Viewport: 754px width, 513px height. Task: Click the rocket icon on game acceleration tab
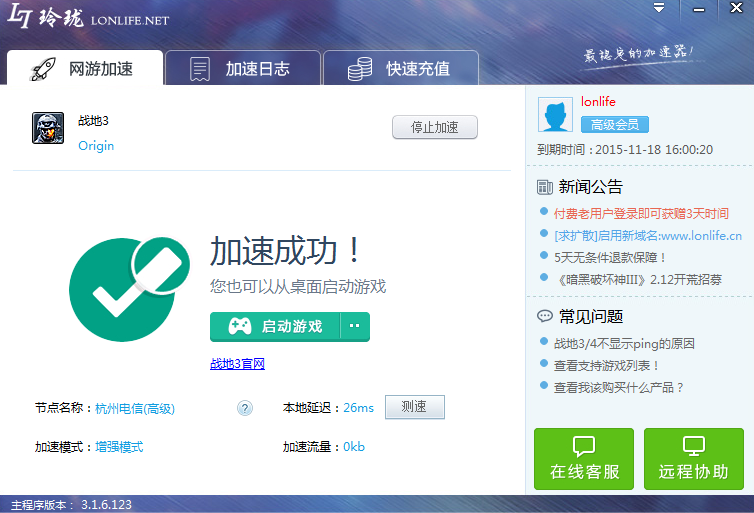44,69
